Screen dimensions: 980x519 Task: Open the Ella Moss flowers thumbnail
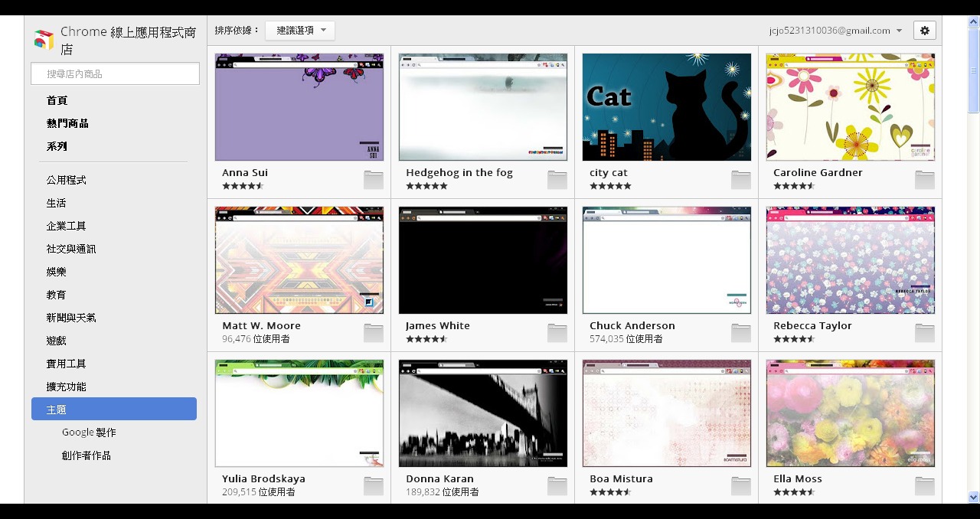[851, 413]
